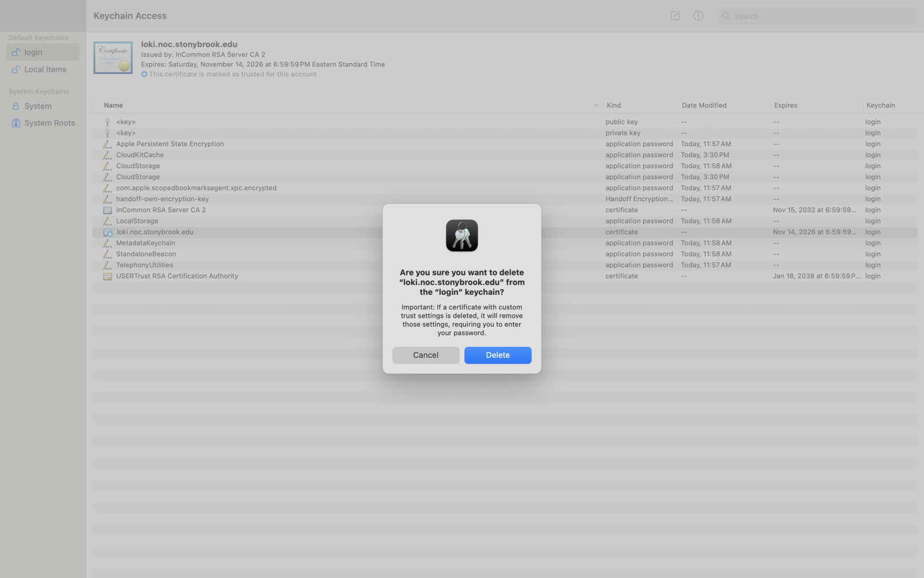The height and width of the screenshot is (578, 924).
Task: Click the key icon of the public key row
Action: pyautogui.click(x=107, y=122)
